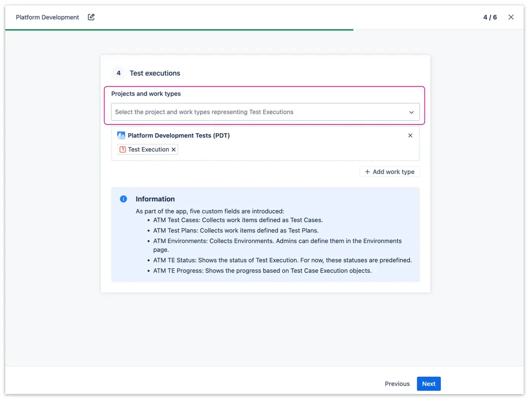Image resolution: width=532 pixels, height=401 pixels.
Task: Click the Platform Development Tests (PDT) project name
Action: (x=179, y=135)
